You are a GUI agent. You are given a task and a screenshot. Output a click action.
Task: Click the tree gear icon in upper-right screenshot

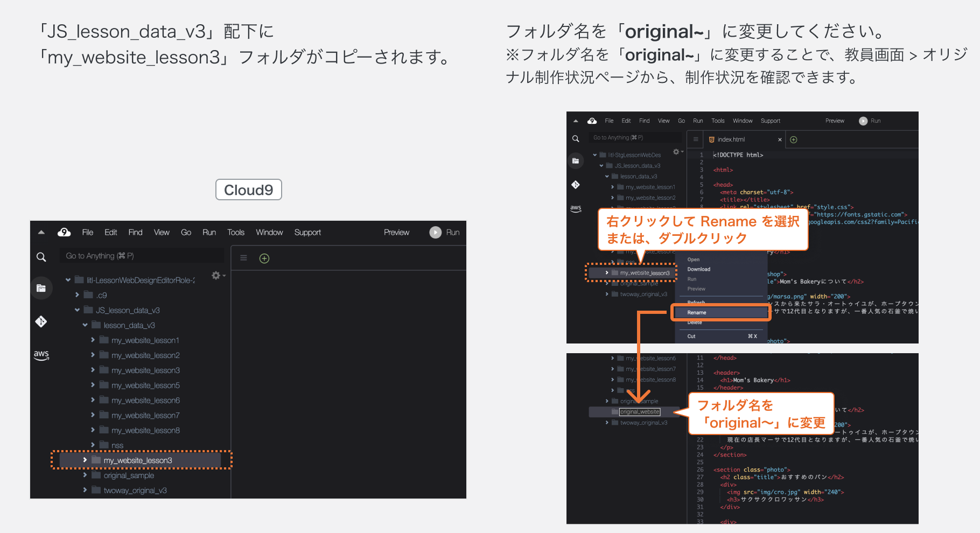pos(676,152)
